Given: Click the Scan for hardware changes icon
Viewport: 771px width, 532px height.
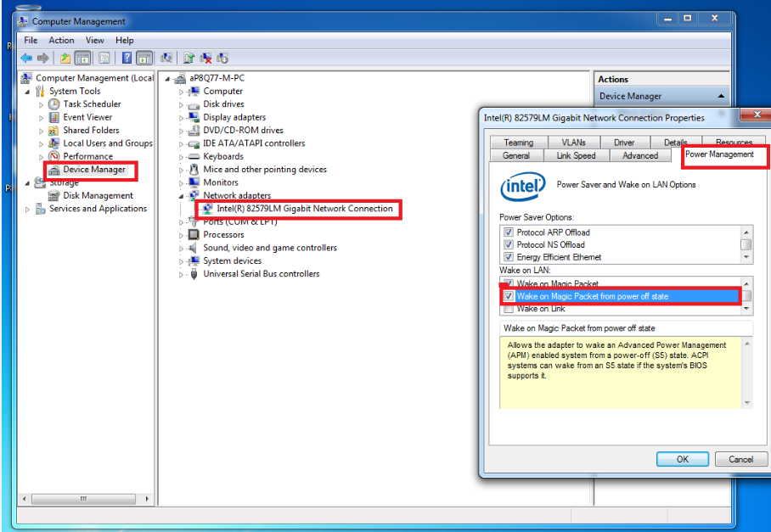Looking at the screenshot, I should coord(166,59).
